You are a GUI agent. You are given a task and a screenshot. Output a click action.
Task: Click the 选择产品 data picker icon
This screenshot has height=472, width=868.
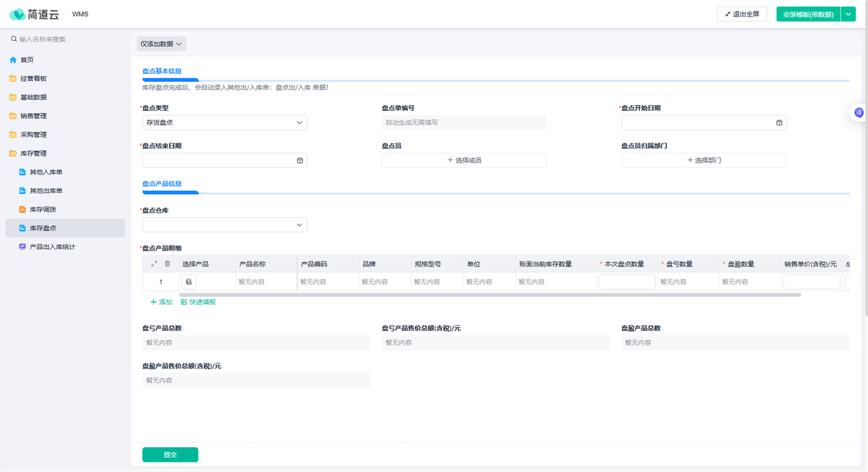click(189, 282)
